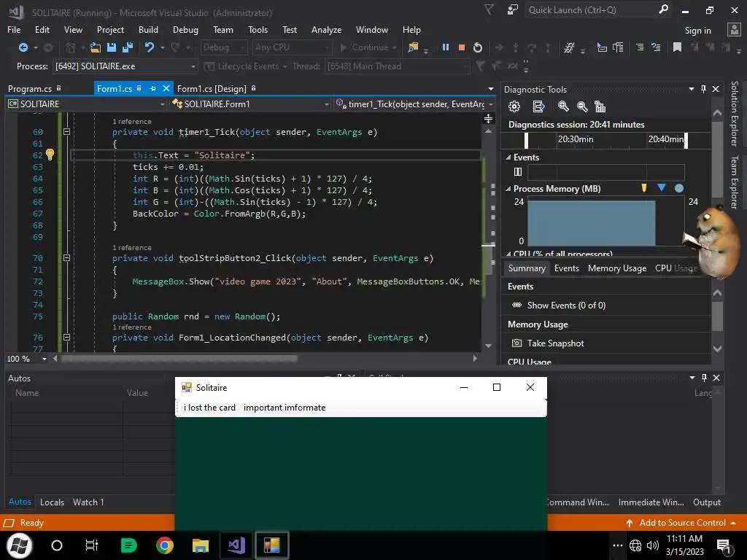Click 'important imformate' in Solitaire window
The image size is (747, 560).
(285, 408)
